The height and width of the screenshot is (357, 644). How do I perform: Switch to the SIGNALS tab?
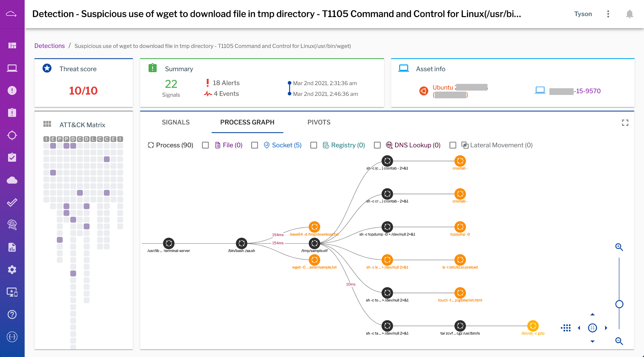click(175, 122)
